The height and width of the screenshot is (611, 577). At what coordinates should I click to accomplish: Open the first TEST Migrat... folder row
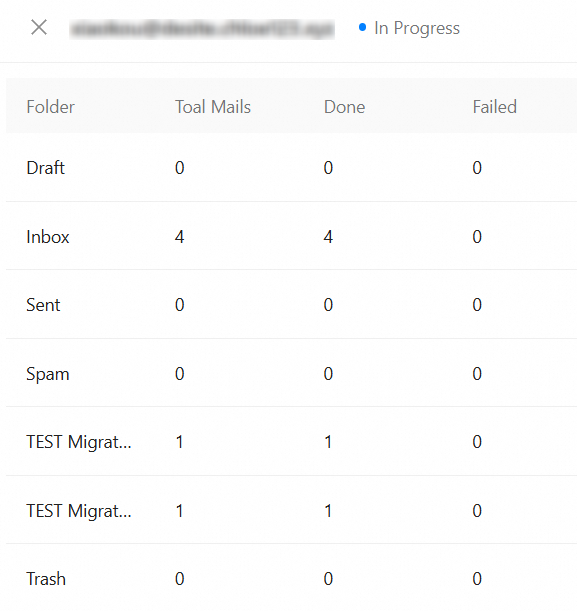[x=291, y=441]
